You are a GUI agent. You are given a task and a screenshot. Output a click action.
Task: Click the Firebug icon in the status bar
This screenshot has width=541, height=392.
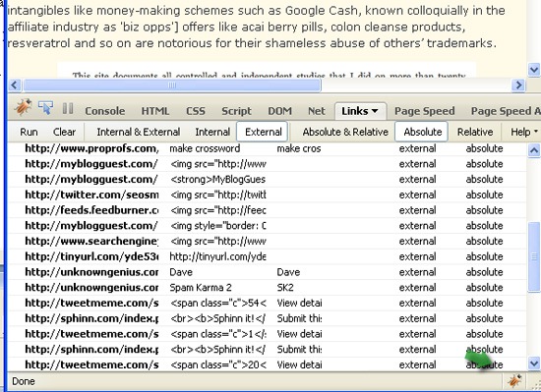click(514, 381)
